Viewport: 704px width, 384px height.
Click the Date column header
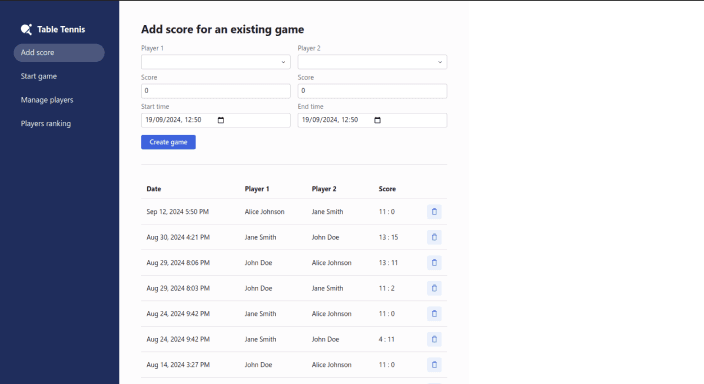(154, 189)
